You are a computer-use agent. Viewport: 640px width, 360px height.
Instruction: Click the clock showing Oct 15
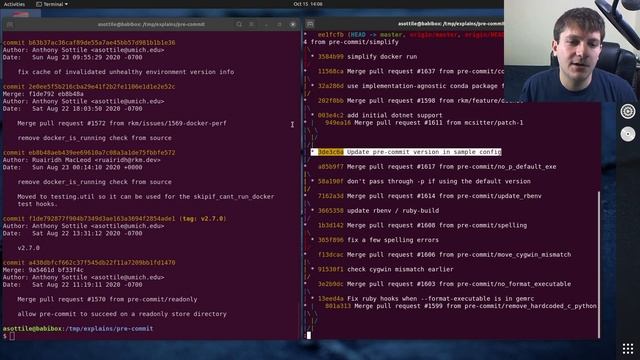click(308, 4)
